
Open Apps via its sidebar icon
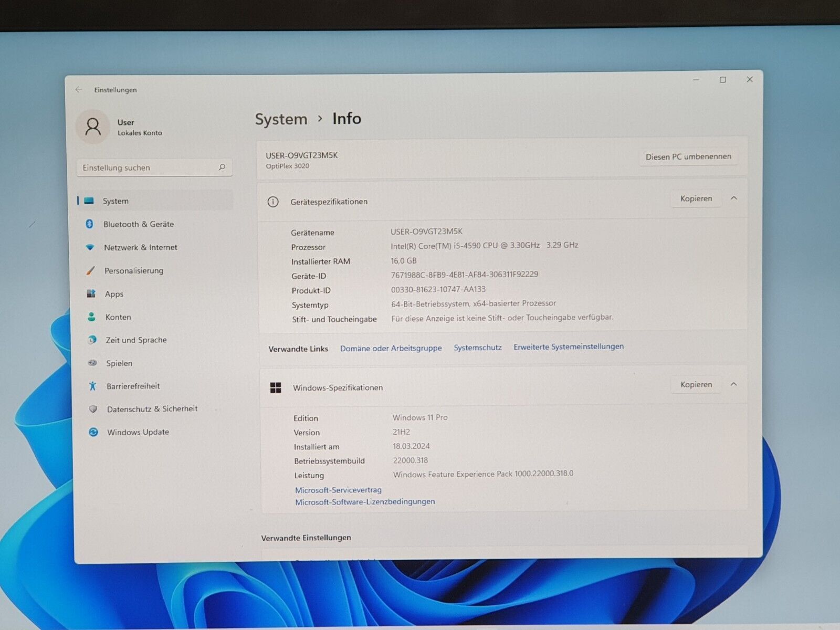[x=91, y=293]
